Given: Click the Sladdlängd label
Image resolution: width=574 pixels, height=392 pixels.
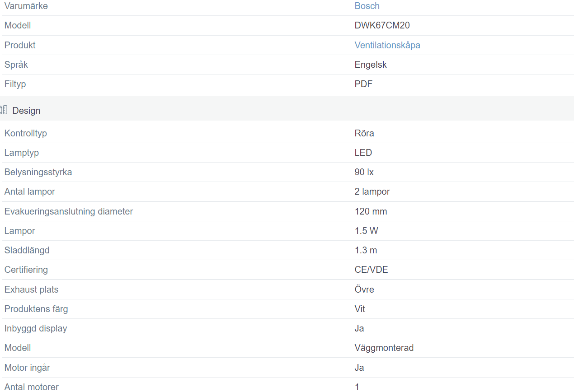Looking at the screenshot, I should [27, 250].
